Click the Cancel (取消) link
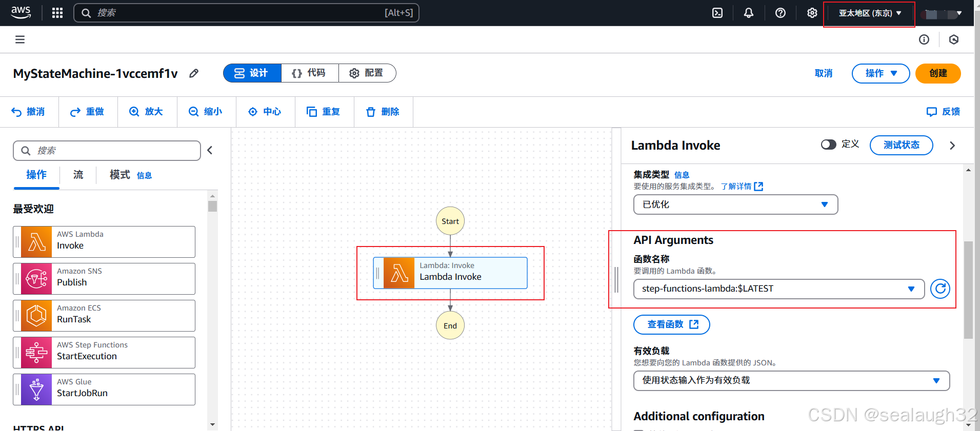This screenshot has width=980, height=431. (824, 73)
